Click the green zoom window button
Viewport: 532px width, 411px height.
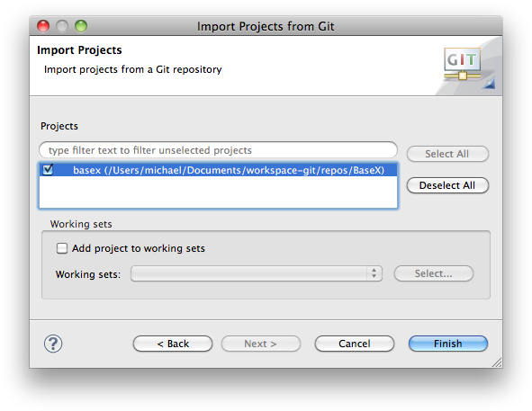click(81, 26)
